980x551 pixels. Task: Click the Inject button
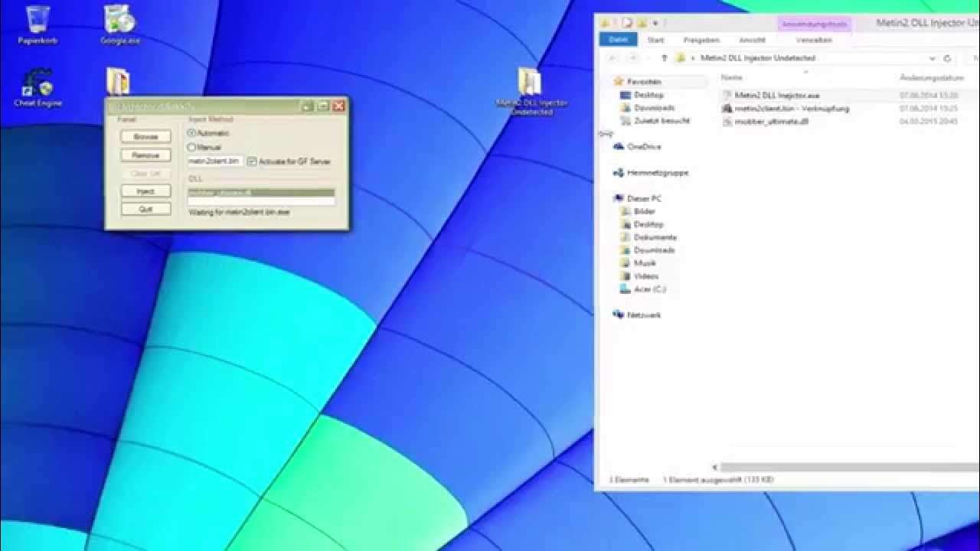145,191
